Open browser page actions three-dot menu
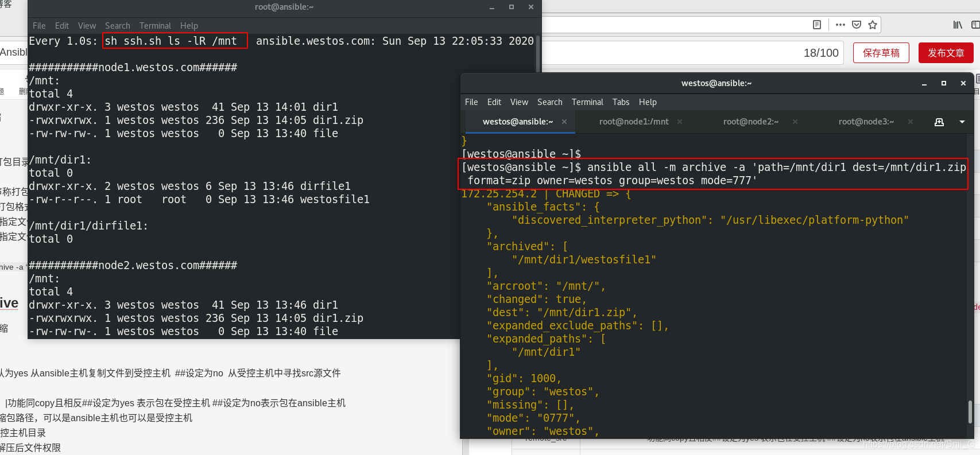 (x=840, y=25)
